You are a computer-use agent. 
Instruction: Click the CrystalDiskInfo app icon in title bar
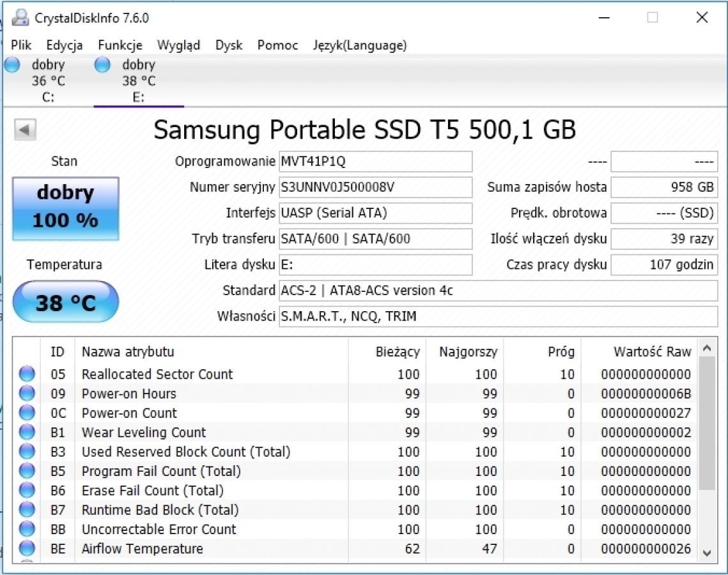click(x=20, y=18)
